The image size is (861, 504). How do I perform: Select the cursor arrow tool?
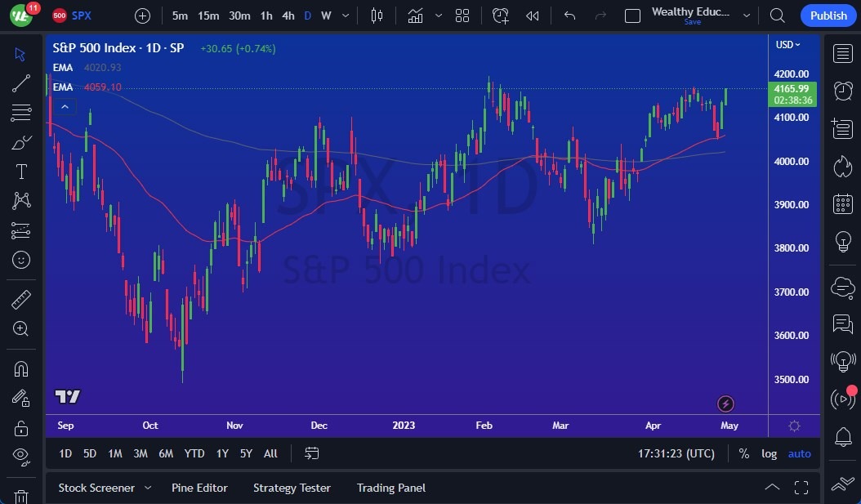click(x=21, y=55)
